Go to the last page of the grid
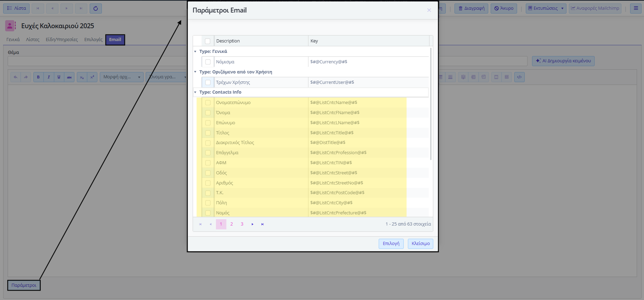 click(x=263, y=224)
